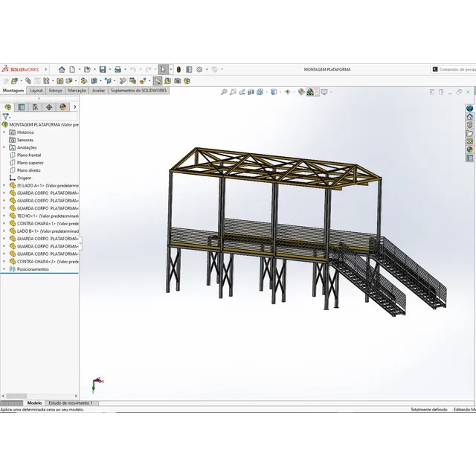Image resolution: width=476 pixels, height=476 pixels.
Task: Open the ConfigurationManager panel tab
Action: (x=35, y=107)
